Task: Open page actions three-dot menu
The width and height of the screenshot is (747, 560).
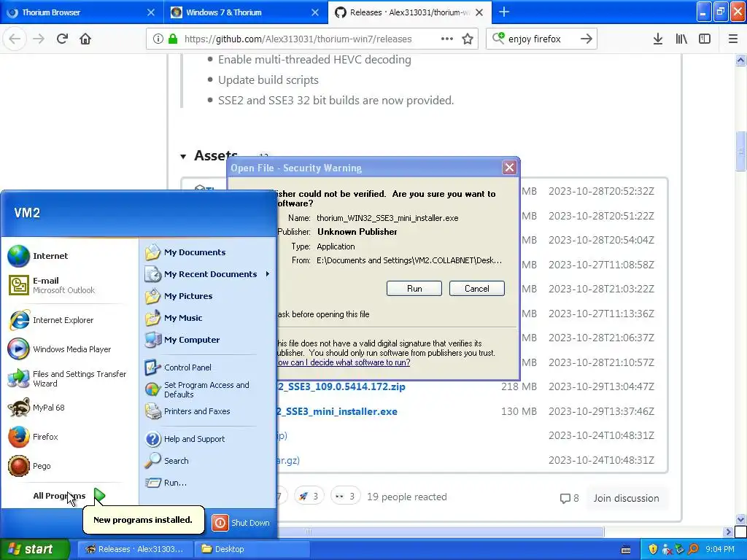Action: click(447, 39)
